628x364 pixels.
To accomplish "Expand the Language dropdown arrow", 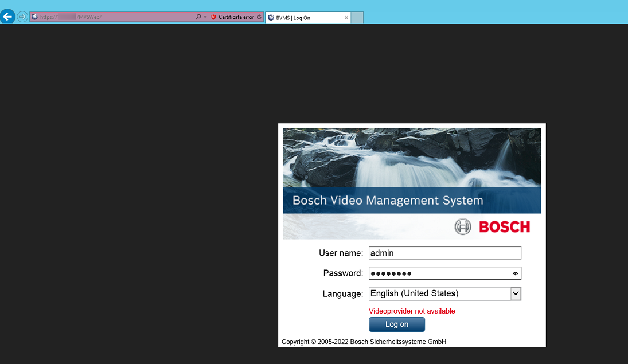I will point(516,293).
